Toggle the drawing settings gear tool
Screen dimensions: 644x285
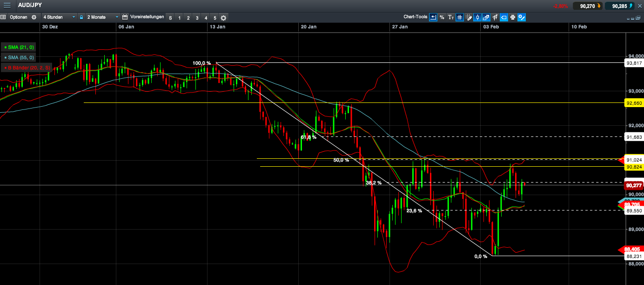pos(522,17)
